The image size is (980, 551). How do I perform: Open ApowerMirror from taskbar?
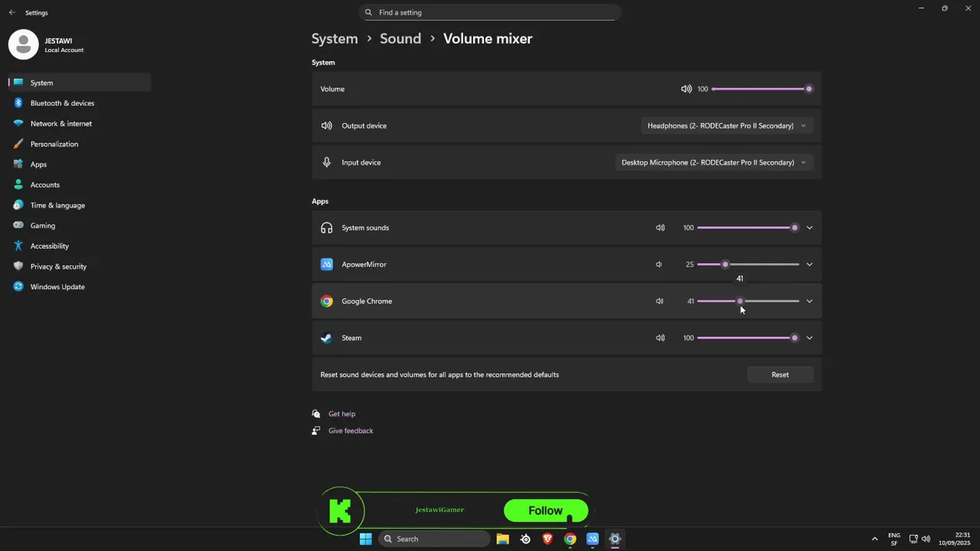[593, 539]
